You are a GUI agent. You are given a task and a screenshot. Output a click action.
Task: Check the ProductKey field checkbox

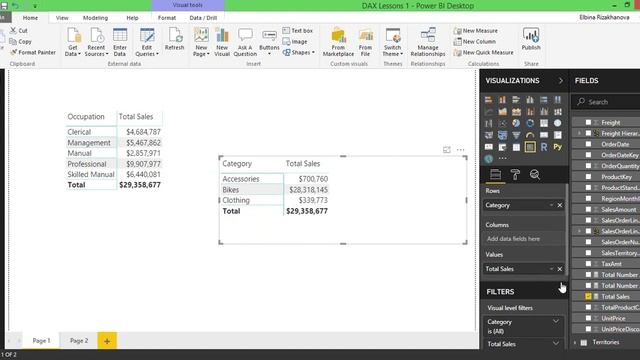pos(588,177)
